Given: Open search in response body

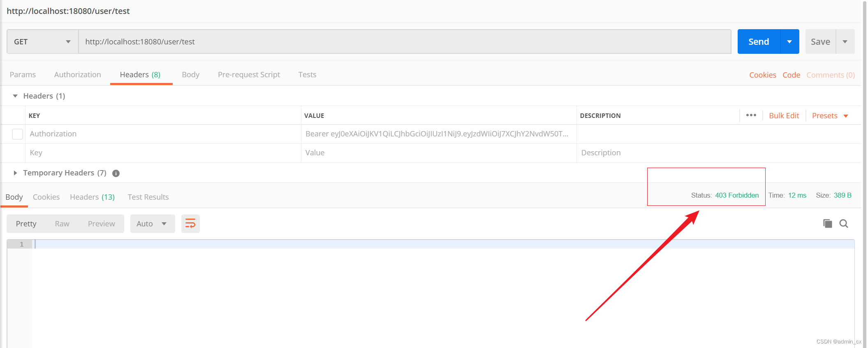Looking at the screenshot, I should coord(844,224).
